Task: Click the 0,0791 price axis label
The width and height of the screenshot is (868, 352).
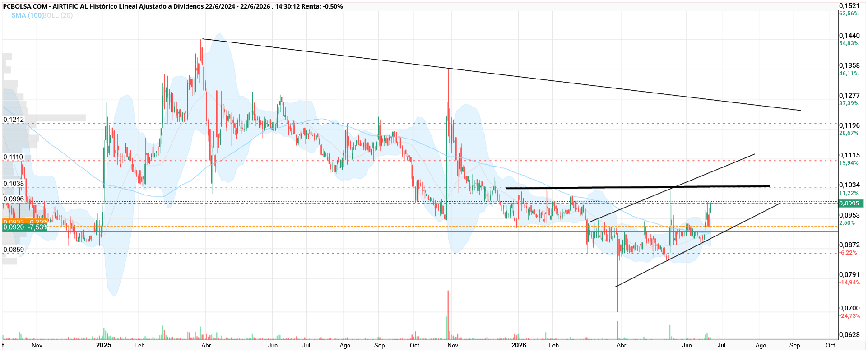Action: (849, 275)
